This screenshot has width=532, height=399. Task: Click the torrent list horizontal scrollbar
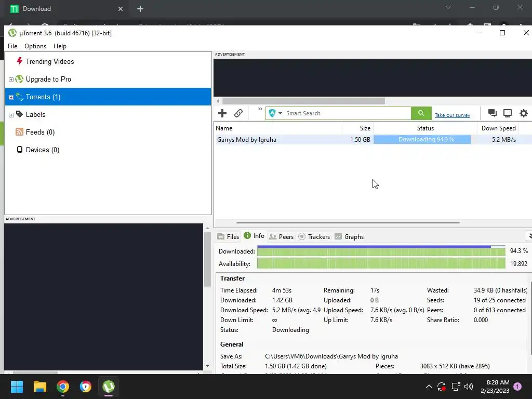[348, 223]
